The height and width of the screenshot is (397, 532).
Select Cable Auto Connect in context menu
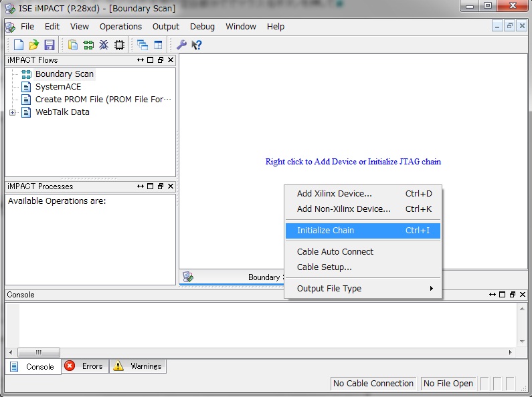coord(363,252)
